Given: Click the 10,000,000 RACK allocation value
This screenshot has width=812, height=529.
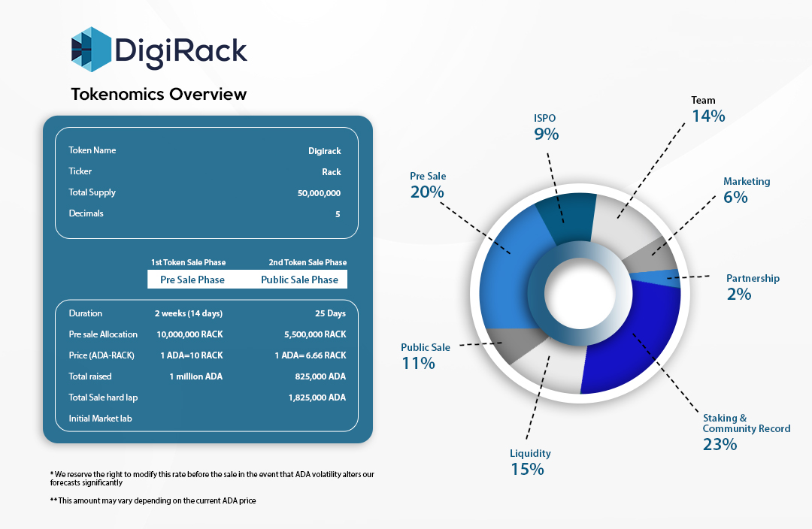Looking at the screenshot, I should [x=189, y=334].
